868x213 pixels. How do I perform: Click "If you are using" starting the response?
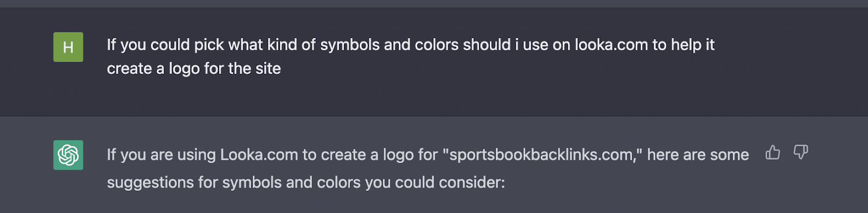(162, 155)
